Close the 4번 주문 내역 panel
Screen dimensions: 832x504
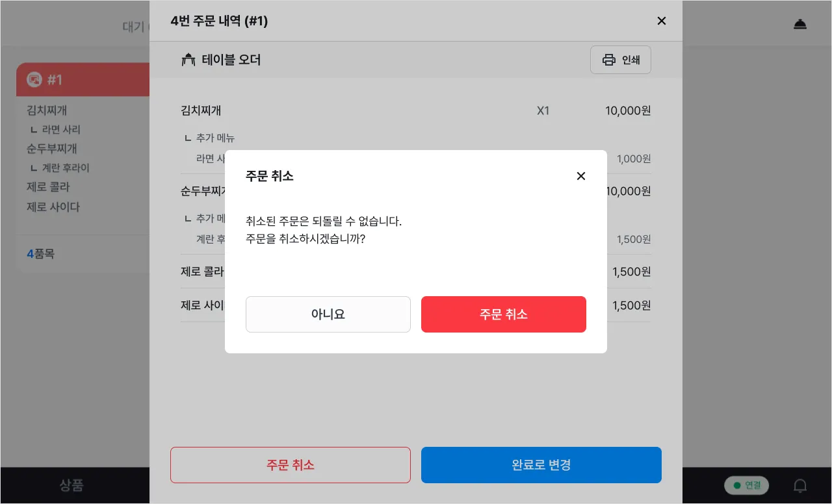[x=662, y=21]
